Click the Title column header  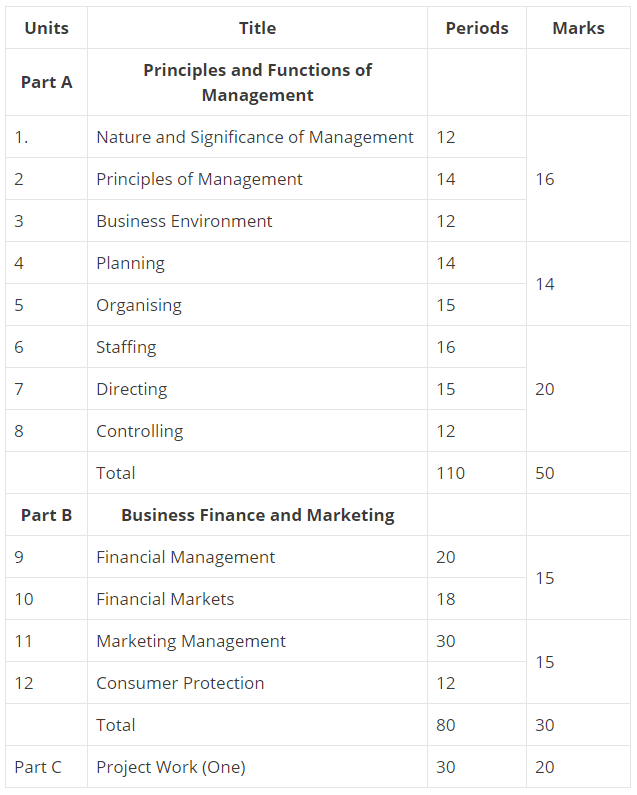(257, 28)
